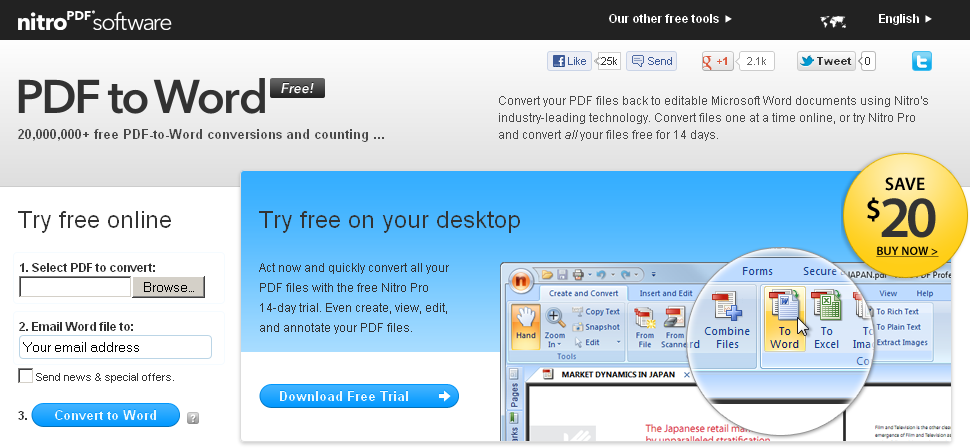Screen dimensions: 970x448
Task: Click the Browse... button
Action: (168, 287)
